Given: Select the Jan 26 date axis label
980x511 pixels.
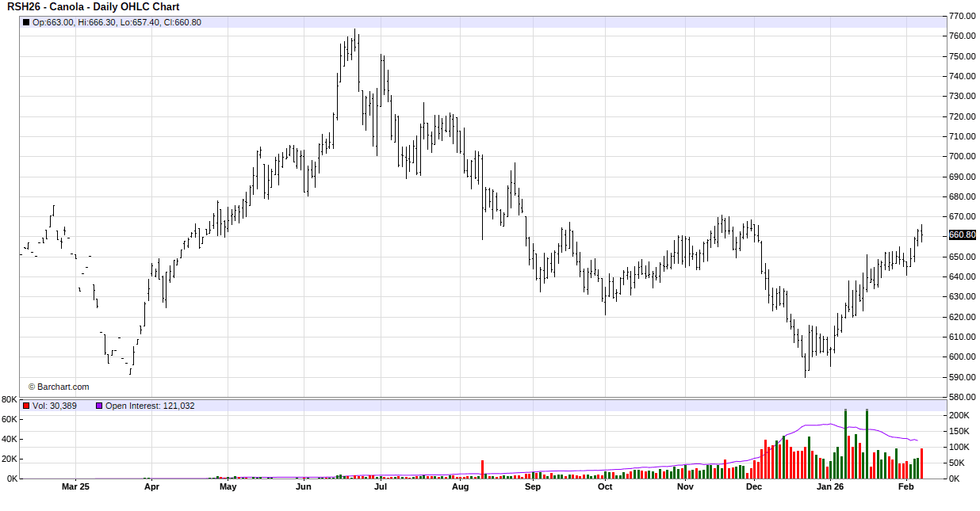Looking at the screenshot, I should [x=830, y=487].
